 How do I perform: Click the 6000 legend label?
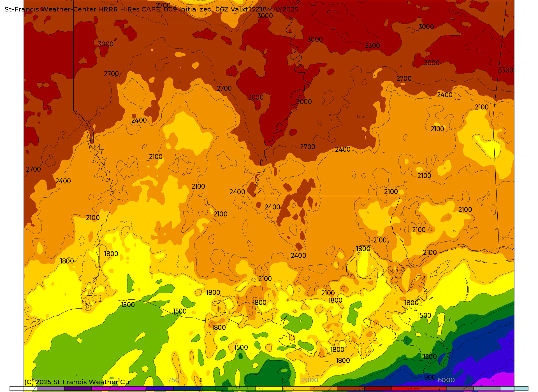[x=446, y=380]
